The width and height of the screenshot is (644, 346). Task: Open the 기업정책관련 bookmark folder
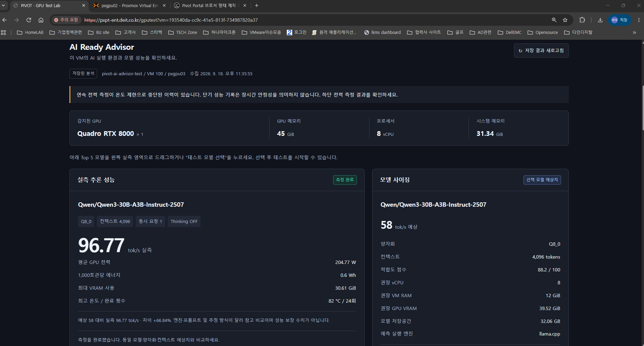click(66, 33)
